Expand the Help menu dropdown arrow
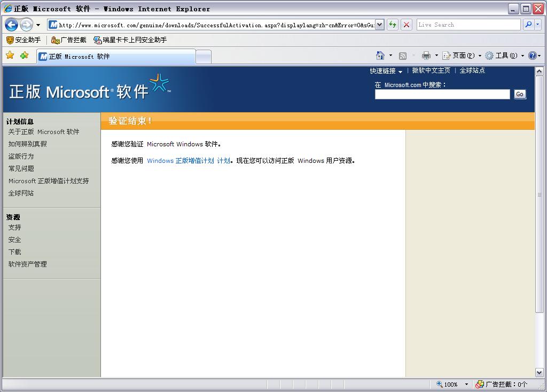547x392 pixels. (x=540, y=56)
